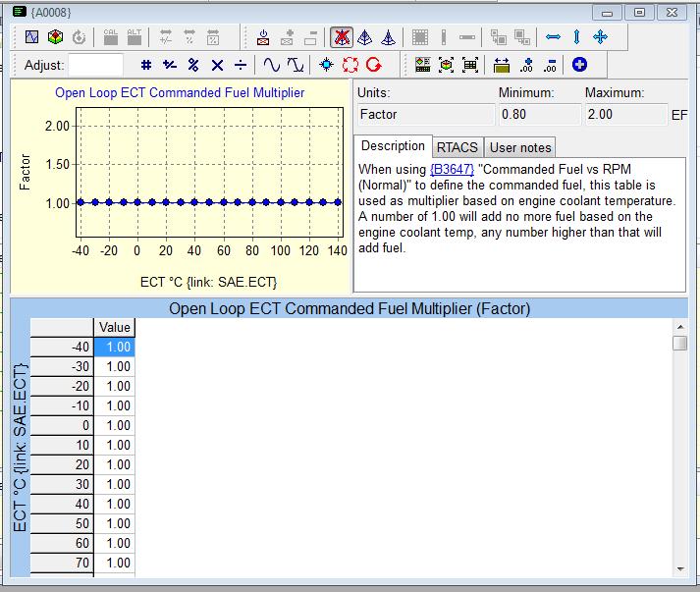Click the horizontal double-arrow icon
This screenshot has height=592, width=700.
553,37
